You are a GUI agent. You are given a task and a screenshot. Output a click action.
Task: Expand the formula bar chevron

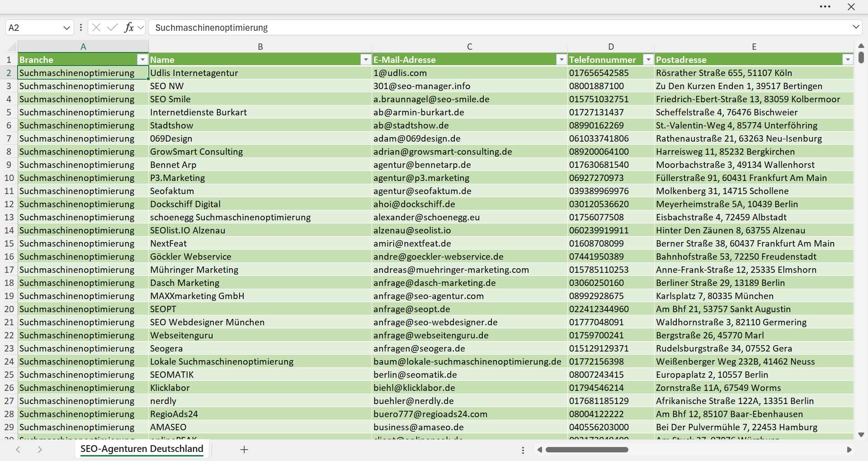[x=856, y=27]
